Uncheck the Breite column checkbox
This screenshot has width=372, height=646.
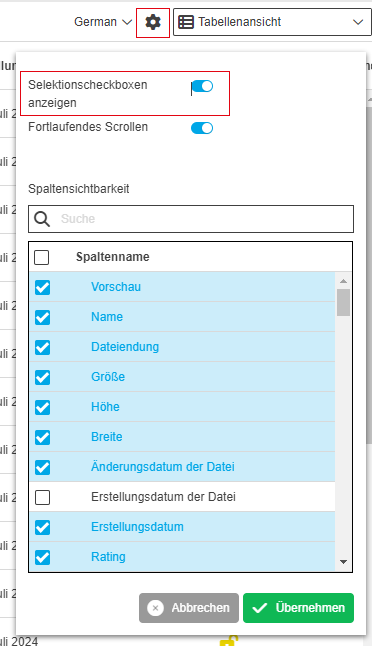click(42, 438)
